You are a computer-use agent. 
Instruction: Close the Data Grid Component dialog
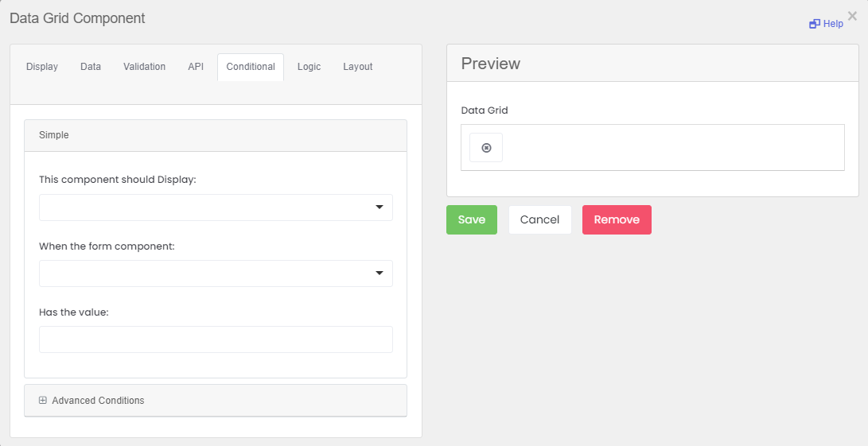852,16
